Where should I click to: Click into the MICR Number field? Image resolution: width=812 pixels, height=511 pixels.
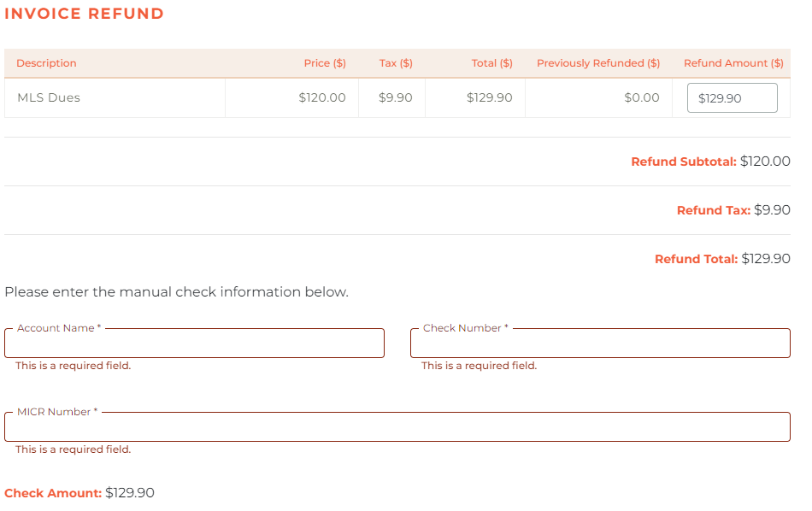pos(397,426)
